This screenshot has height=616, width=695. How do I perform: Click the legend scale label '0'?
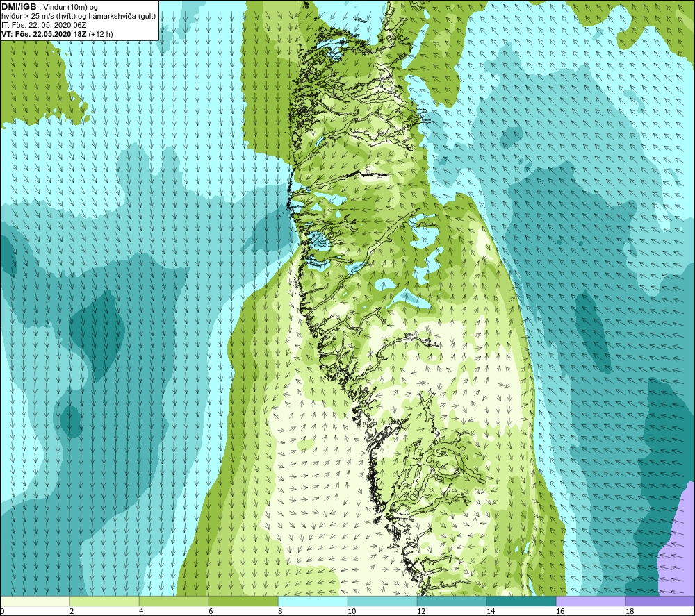click(2, 611)
